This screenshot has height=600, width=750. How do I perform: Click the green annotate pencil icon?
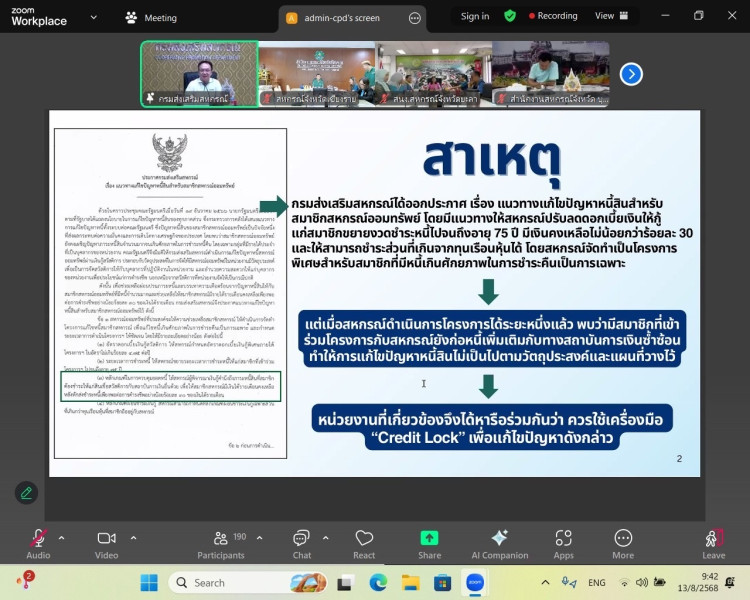pos(26,492)
